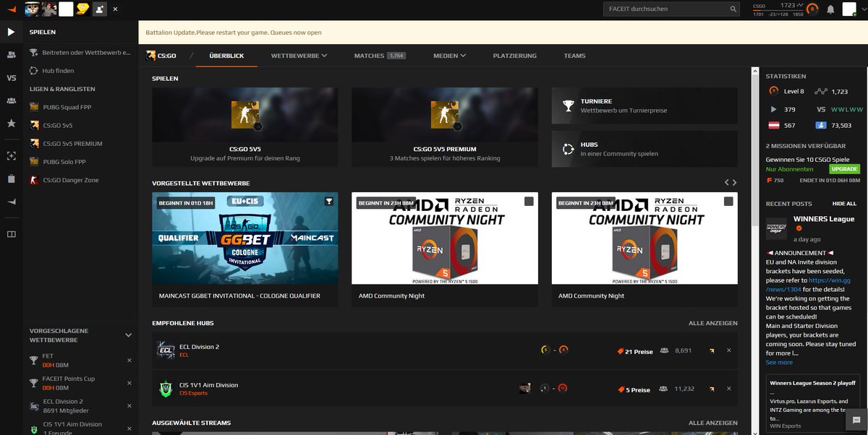868x435 pixels.
Task: Dismiss FACEIT Points Cup suggestion
Action: [x=129, y=382]
